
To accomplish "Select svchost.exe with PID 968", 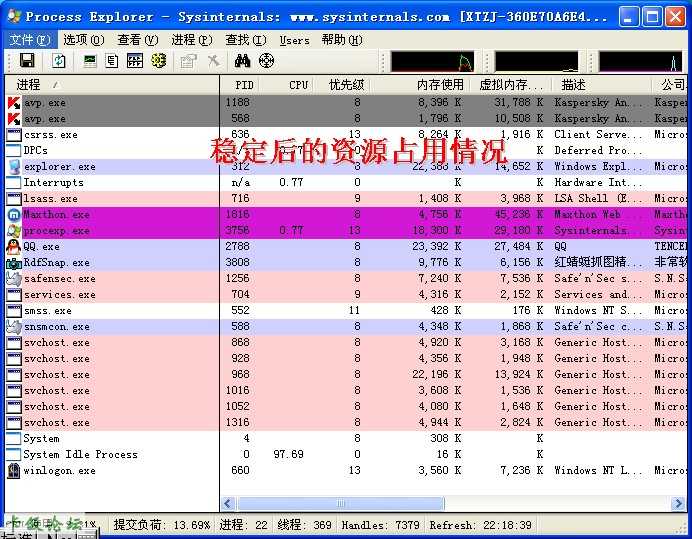I will click(346, 375).
